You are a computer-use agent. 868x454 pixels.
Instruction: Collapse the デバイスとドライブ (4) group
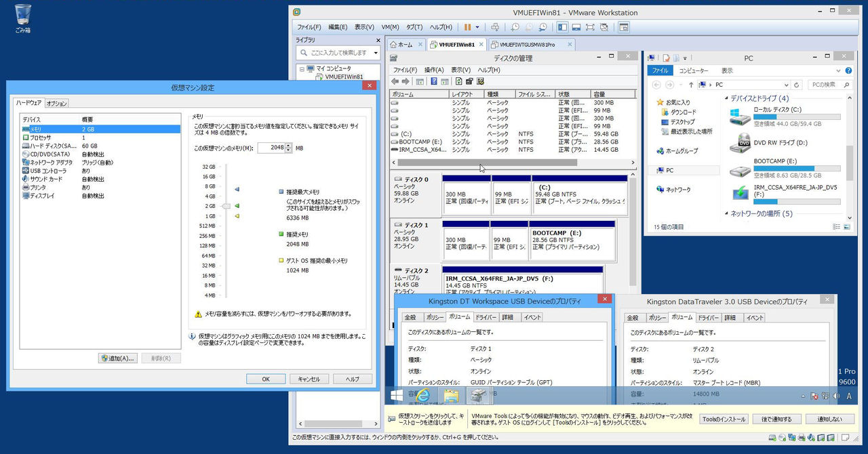coord(728,98)
